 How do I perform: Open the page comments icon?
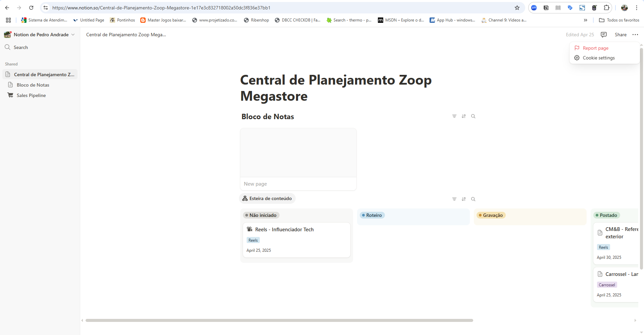[x=604, y=35]
